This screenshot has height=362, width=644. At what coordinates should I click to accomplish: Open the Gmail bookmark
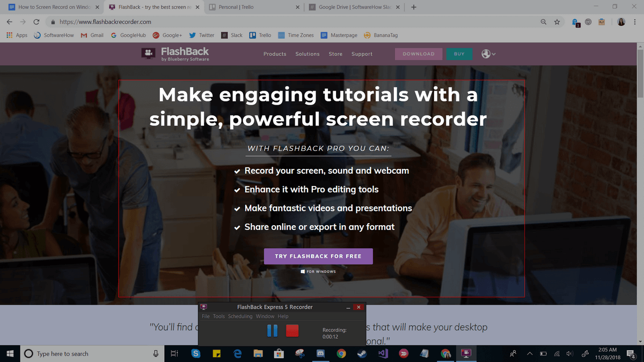click(92, 35)
